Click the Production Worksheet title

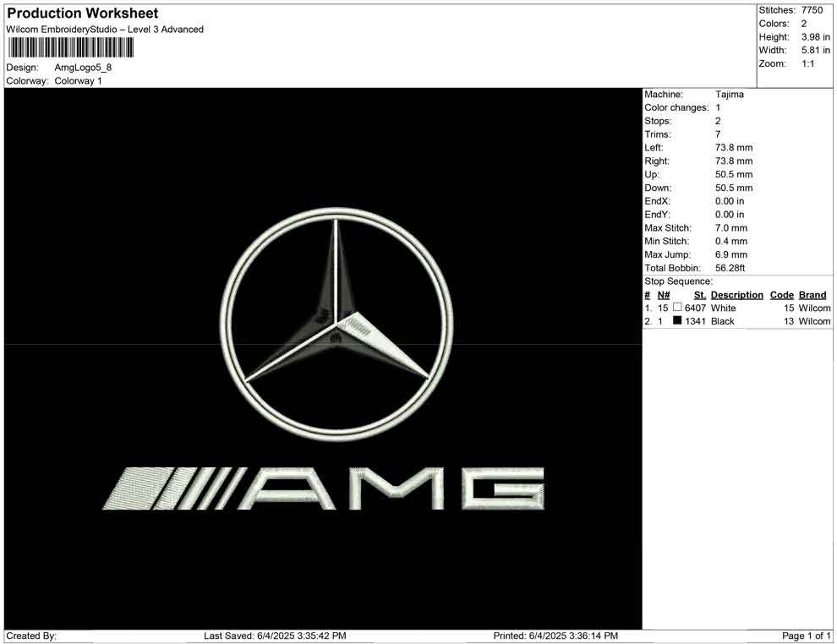click(83, 14)
